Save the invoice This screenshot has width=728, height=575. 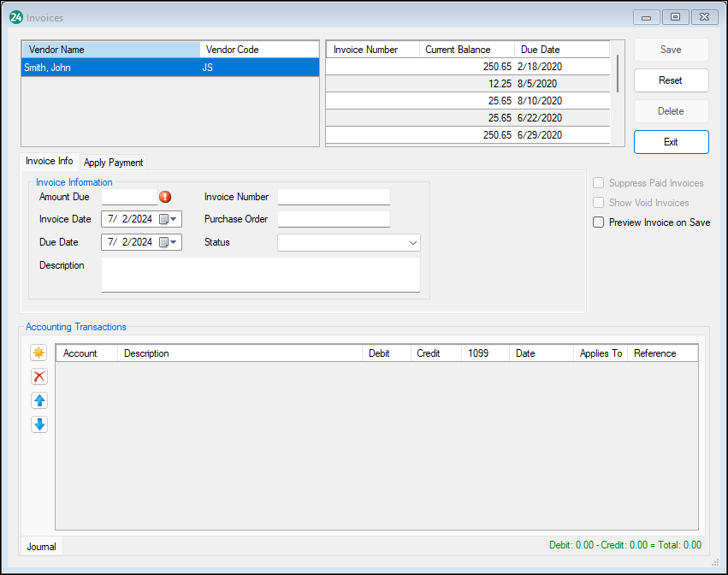point(671,49)
